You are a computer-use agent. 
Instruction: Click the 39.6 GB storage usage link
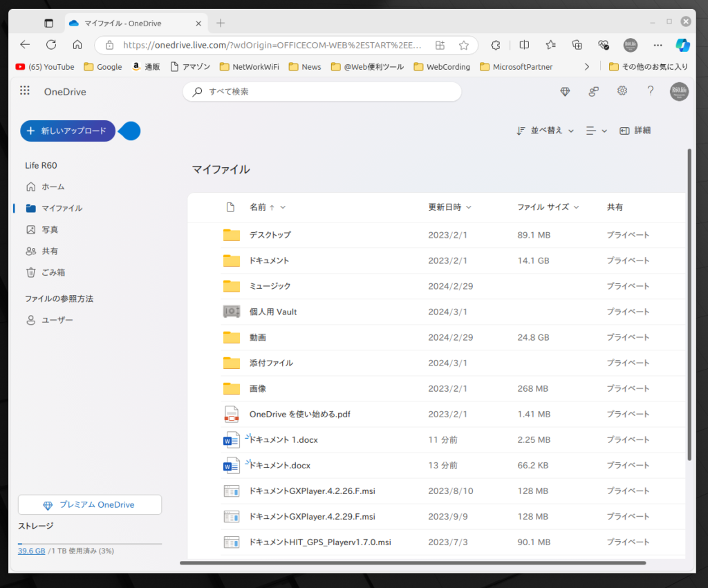pyautogui.click(x=31, y=551)
